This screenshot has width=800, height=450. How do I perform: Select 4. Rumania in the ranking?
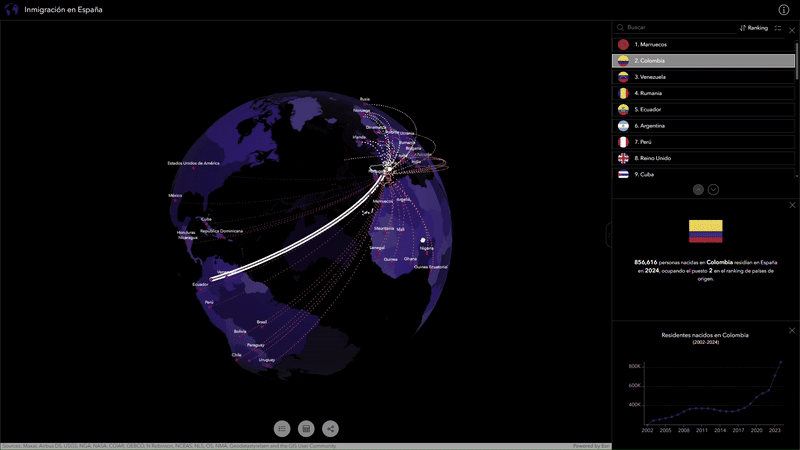click(703, 93)
